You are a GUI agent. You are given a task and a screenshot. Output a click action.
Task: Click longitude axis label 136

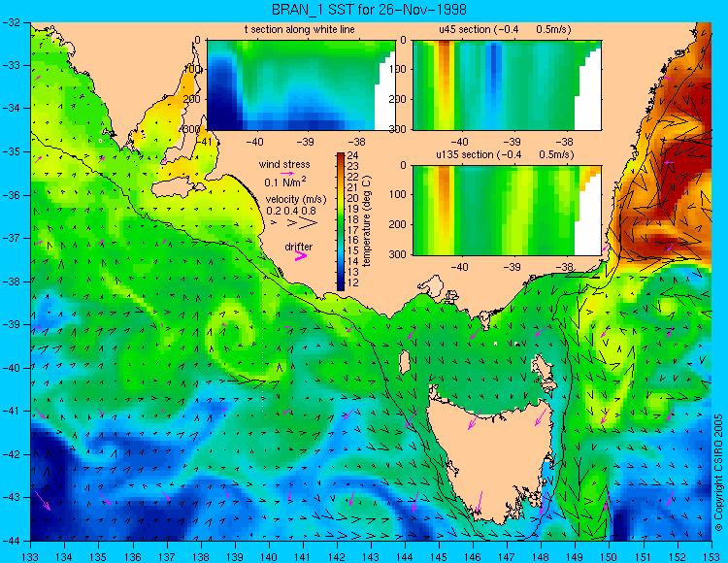132,556
